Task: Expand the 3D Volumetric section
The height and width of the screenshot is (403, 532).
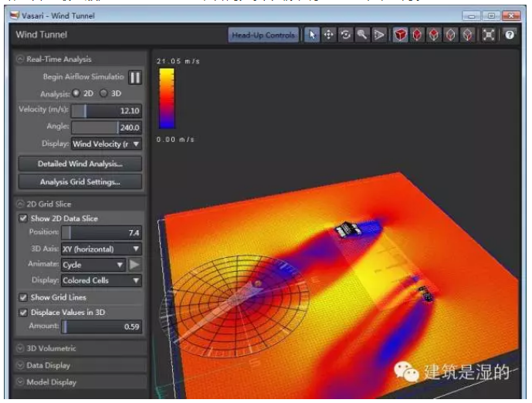Action: [20, 348]
